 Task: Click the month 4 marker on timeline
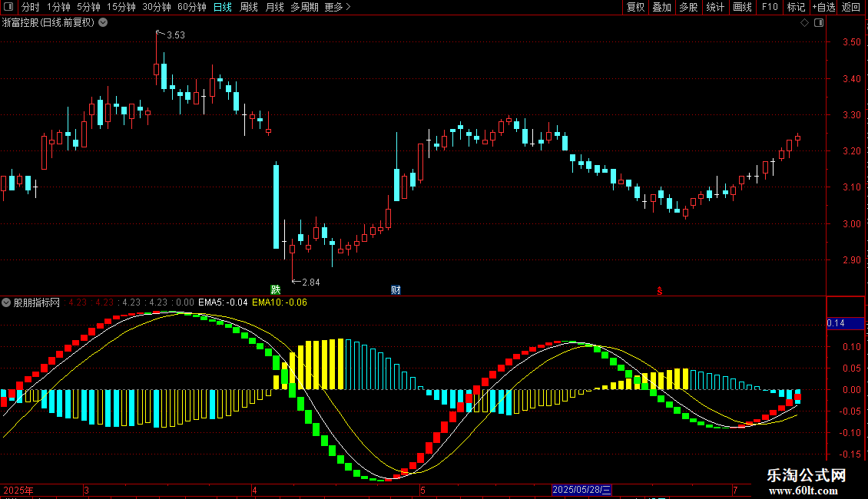point(254,491)
